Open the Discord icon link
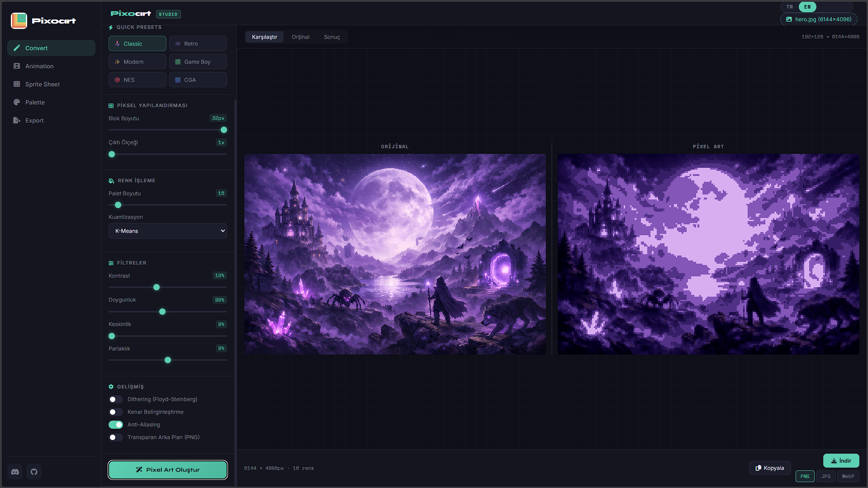 tap(15, 472)
